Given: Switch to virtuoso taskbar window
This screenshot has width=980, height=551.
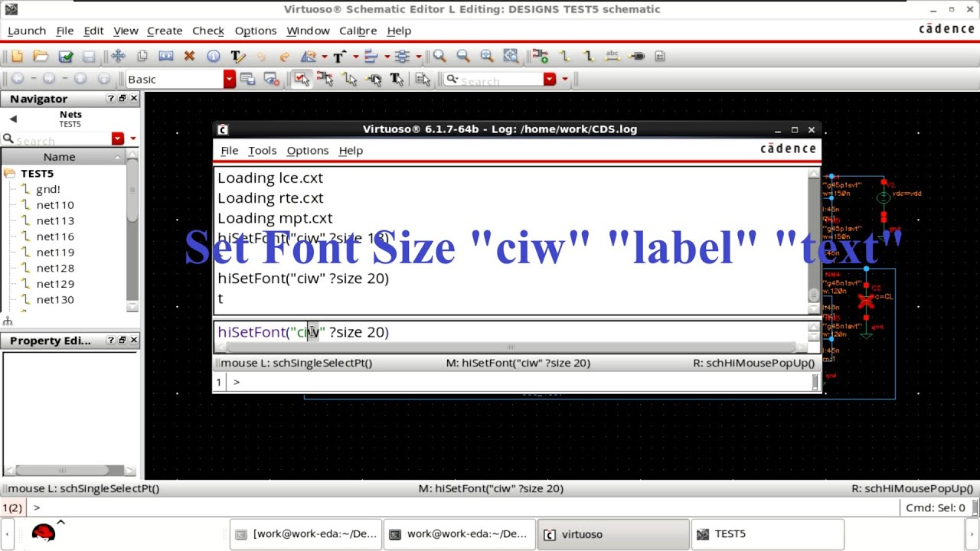Looking at the screenshot, I should tap(613, 534).
